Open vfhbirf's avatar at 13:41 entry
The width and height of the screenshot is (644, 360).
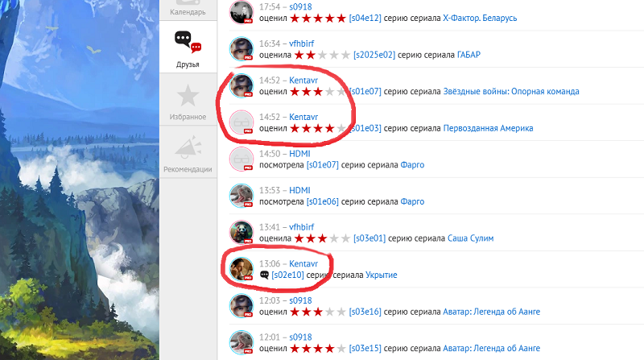coord(241,232)
